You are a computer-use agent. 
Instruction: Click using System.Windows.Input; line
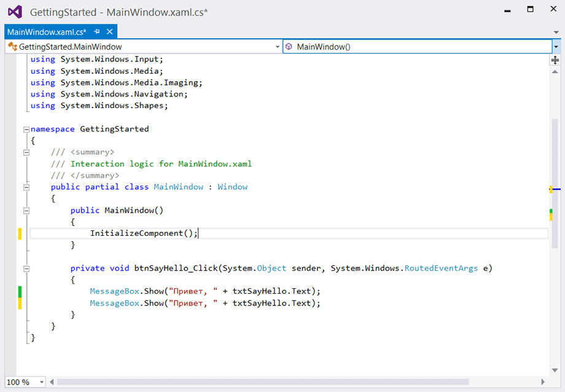point(97,59)
